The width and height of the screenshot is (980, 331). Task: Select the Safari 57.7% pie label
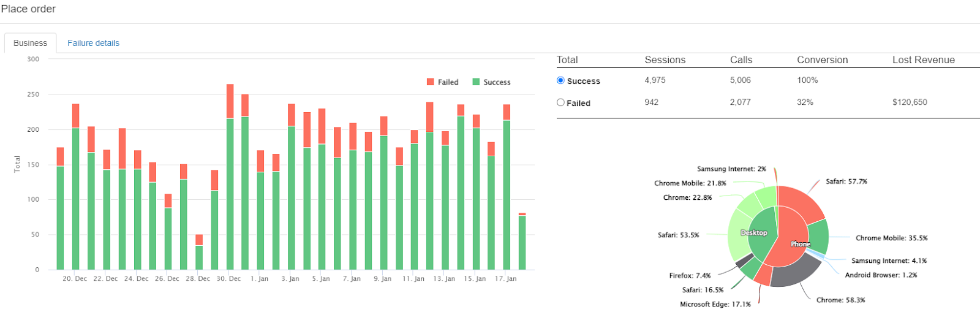pos(846,181)
